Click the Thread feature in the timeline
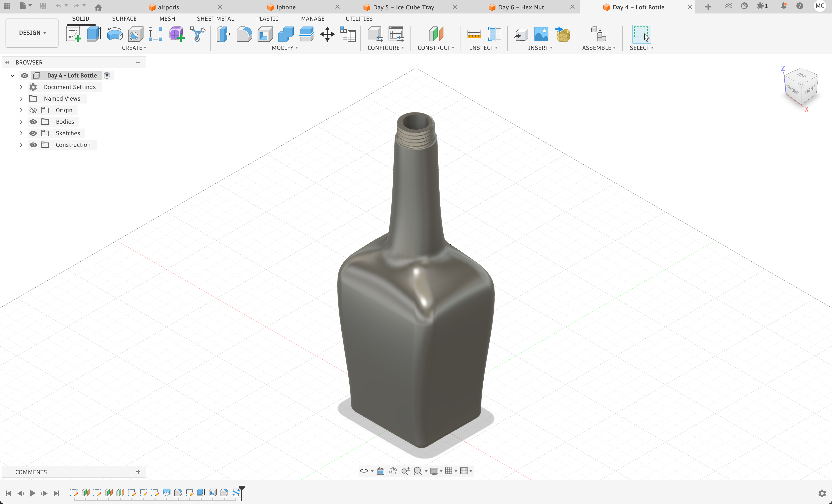 tap(236, 492)
